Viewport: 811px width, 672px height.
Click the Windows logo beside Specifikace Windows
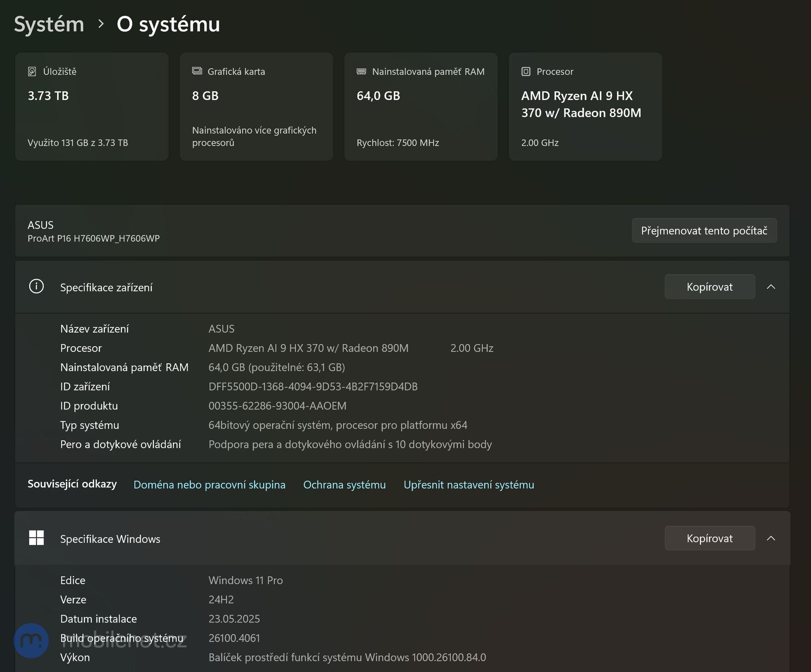tap(37, 538)
